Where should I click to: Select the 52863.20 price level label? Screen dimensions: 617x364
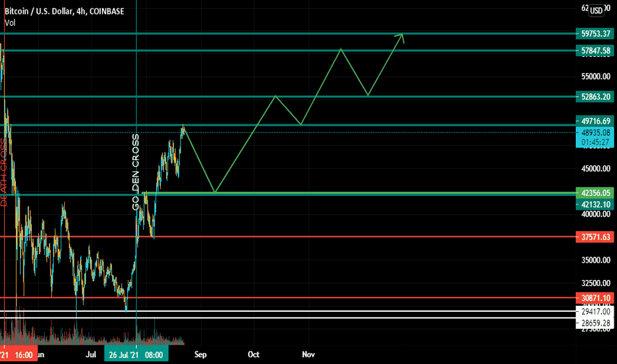[594, 97]
